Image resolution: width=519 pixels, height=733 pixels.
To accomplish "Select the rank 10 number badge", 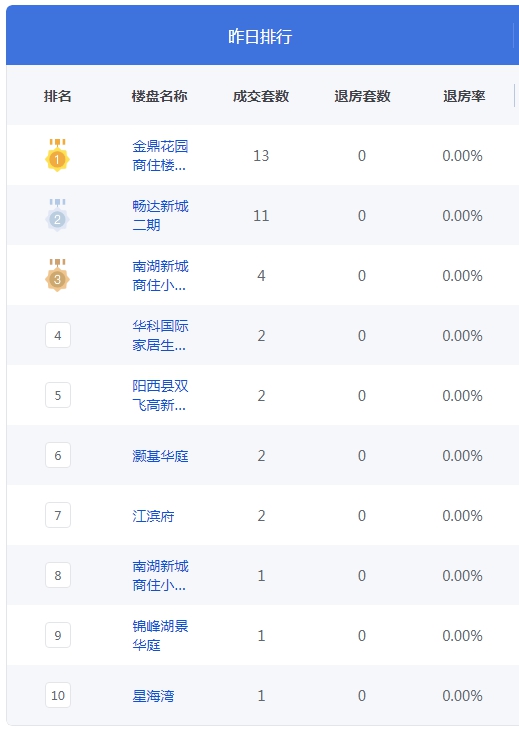I will (58, 695).
